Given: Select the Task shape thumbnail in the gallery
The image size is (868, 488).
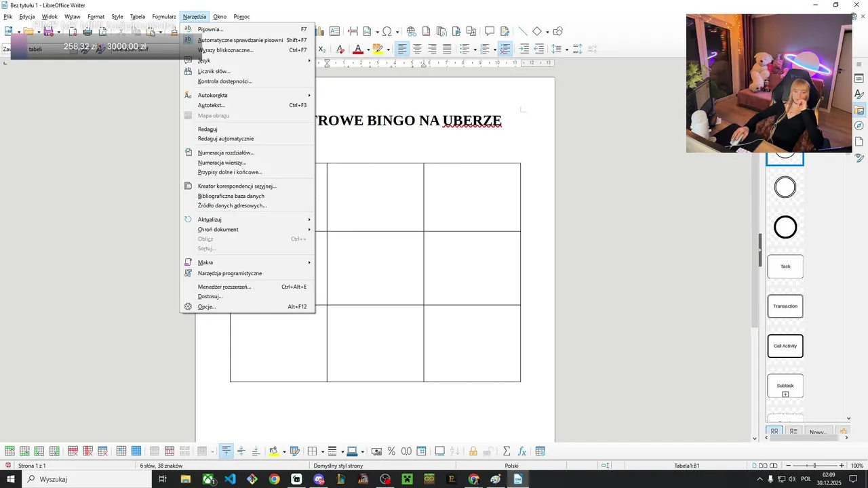Looking at the screenshot, I should point(785,266).
